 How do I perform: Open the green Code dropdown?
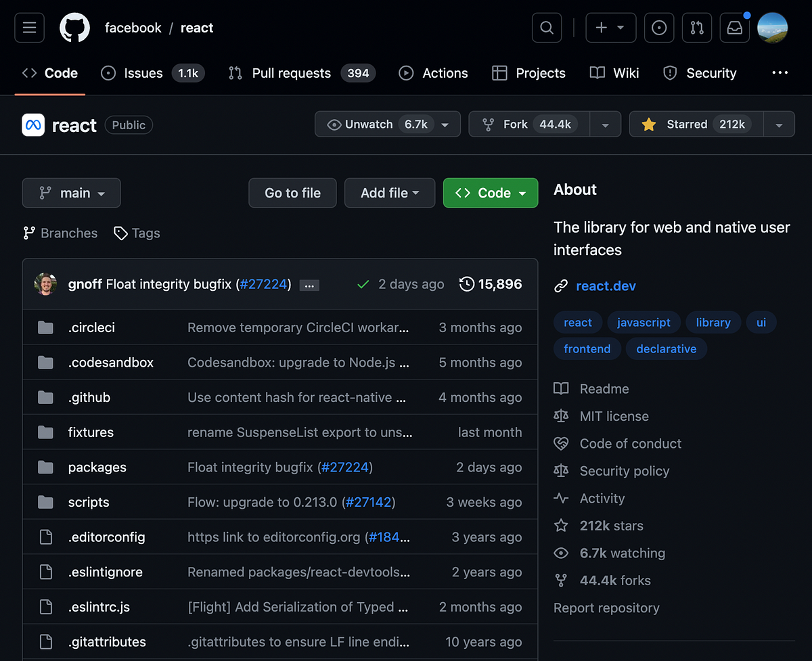490,193
